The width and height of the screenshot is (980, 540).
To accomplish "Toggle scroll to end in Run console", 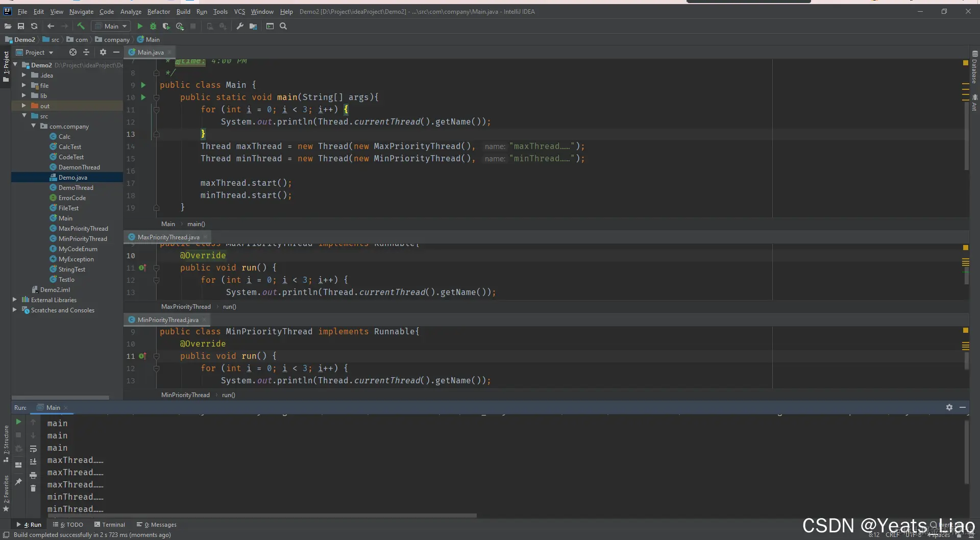I will pos(33,462).
